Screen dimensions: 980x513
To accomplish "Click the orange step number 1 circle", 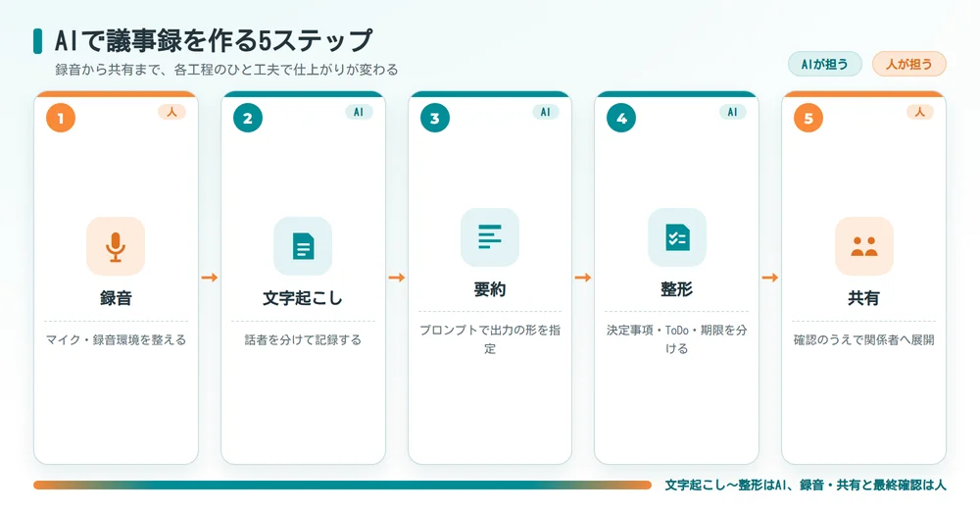I will click(x=61, y=119).
